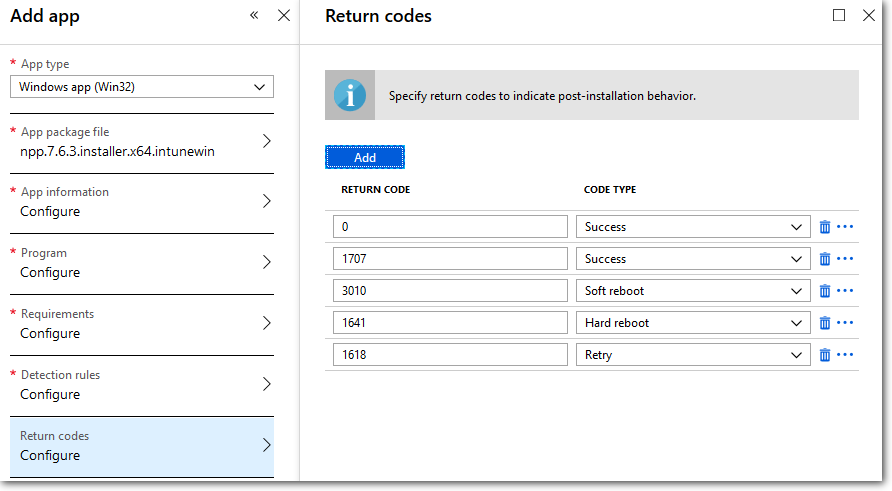Open the App package file section

click(x=142, y=142)
